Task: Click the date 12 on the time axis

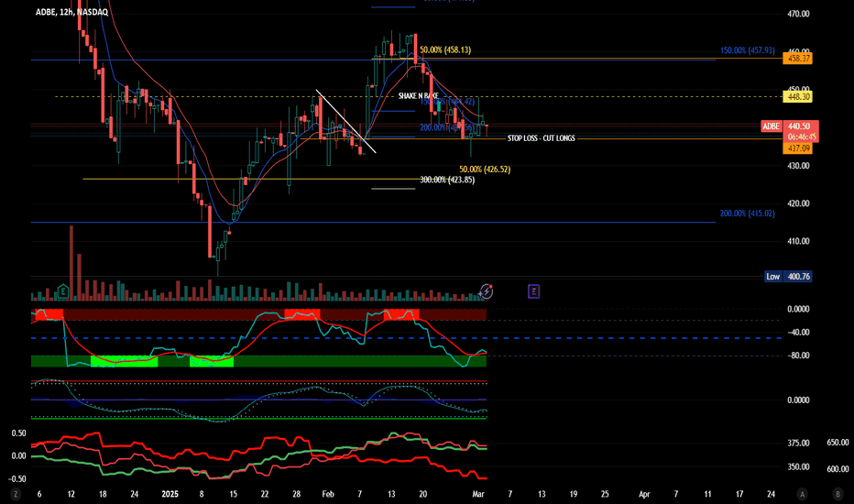Action: 71,494
